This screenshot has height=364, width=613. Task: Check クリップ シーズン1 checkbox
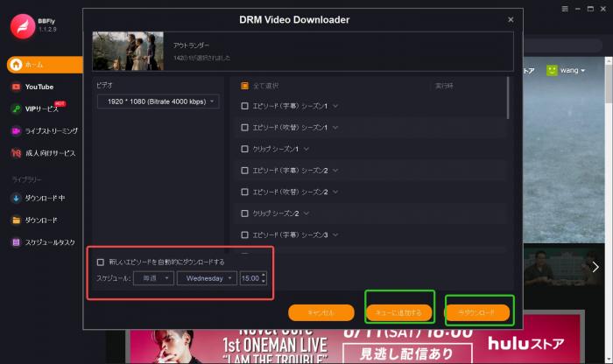pyautogui.click(x=244, y=149)
